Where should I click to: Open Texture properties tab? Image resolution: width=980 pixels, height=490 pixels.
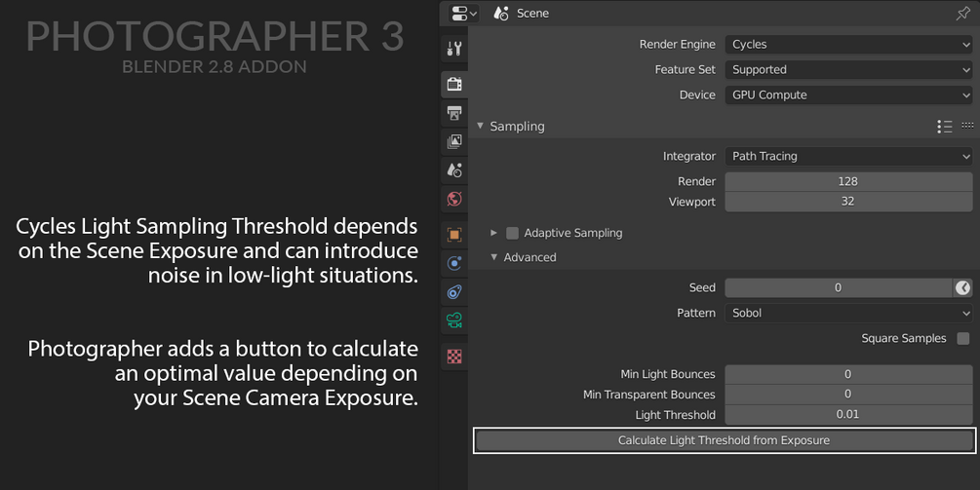pyautogui.click(x=454, y=357)
